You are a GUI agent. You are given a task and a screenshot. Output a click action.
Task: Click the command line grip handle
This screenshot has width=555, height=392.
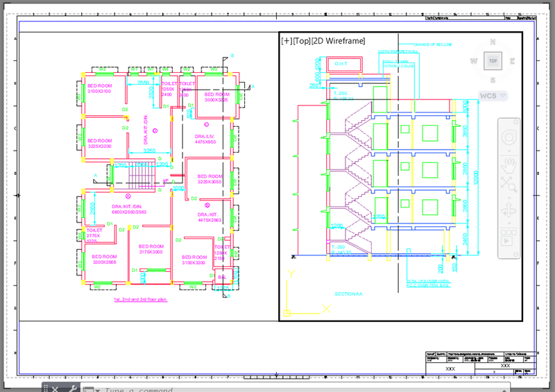pos(46,389)
